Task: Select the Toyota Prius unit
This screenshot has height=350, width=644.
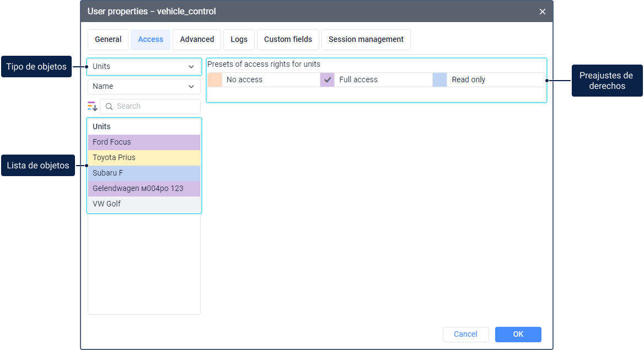Action: 144,158
